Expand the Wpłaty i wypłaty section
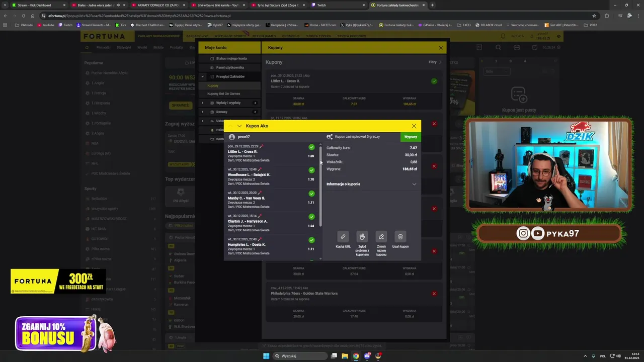Screen dimensions: 644x362 pyautogui.click(x=203, y=103)
